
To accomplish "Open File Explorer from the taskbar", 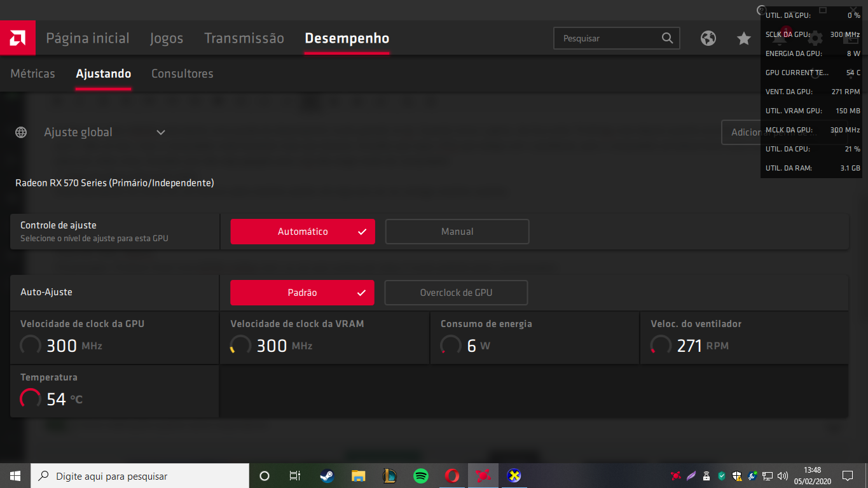I will (x=358, y=476).
